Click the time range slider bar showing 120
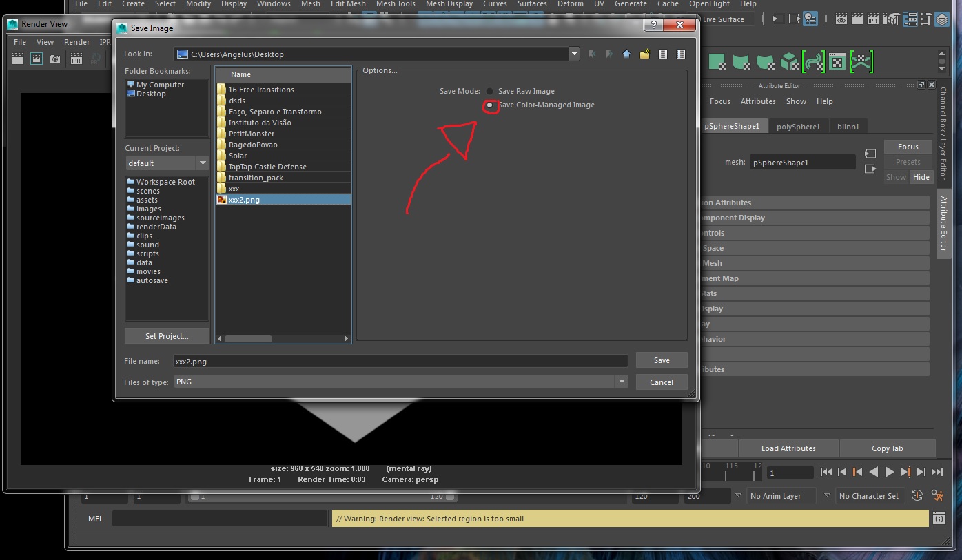 click(323, 496)
